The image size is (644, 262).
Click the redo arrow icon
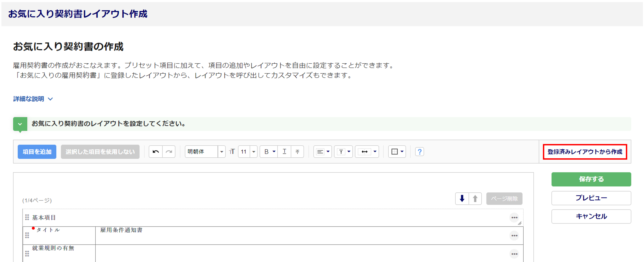[169, 151]
